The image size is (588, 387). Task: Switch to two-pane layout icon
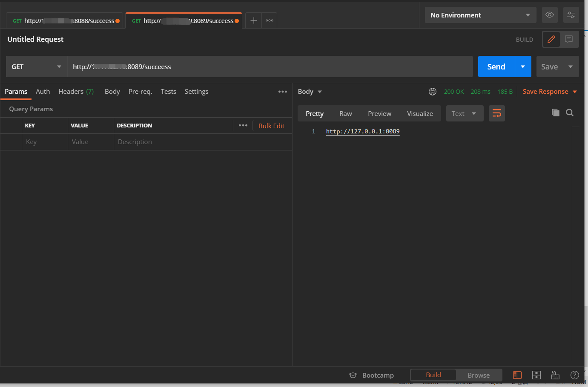[536, 375]
